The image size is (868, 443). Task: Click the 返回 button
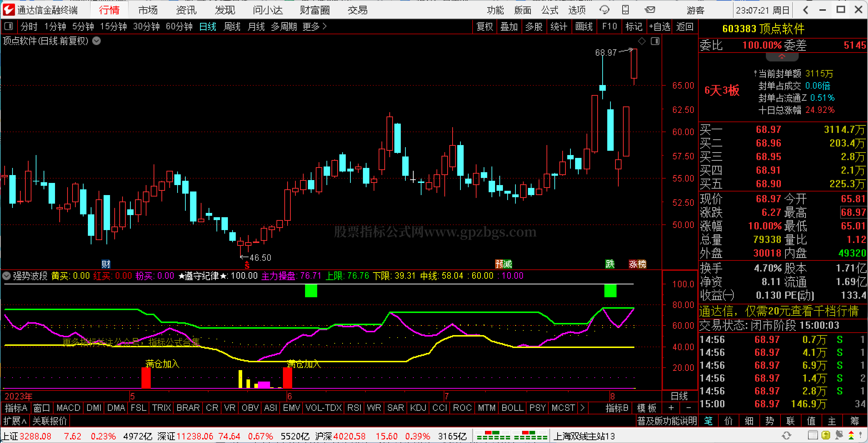click(685, 26)
